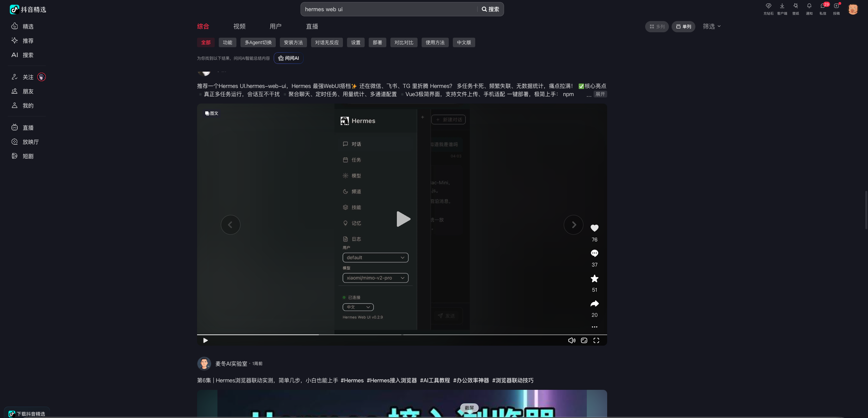The image size is (868, 418).
Task: Switch to multi-column layout view
Action: 657,26
